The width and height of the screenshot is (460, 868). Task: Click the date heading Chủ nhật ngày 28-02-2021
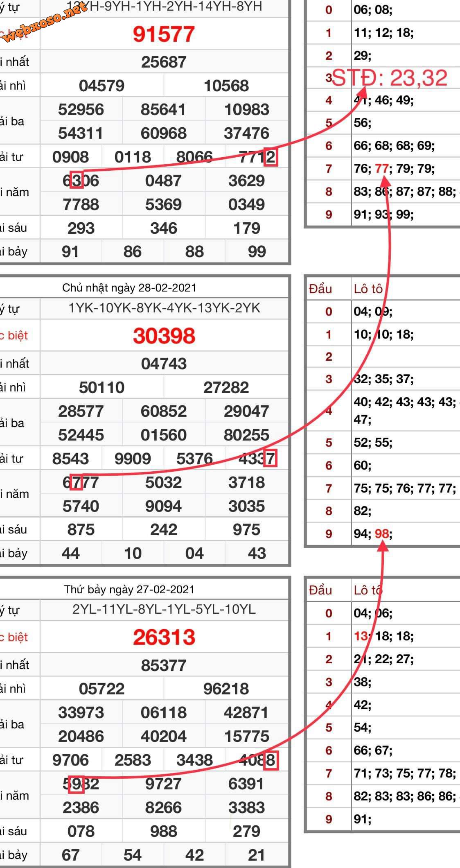tap(129, 288)
